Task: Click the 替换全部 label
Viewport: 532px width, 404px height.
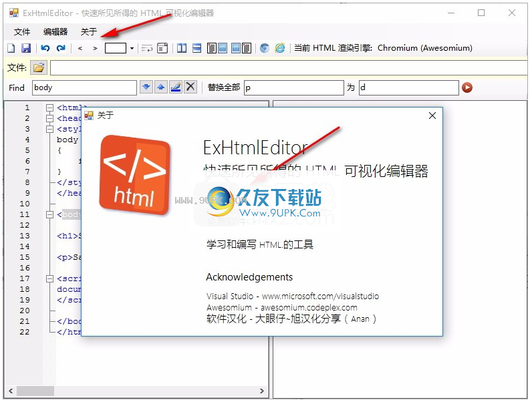Action: (224, 87)
